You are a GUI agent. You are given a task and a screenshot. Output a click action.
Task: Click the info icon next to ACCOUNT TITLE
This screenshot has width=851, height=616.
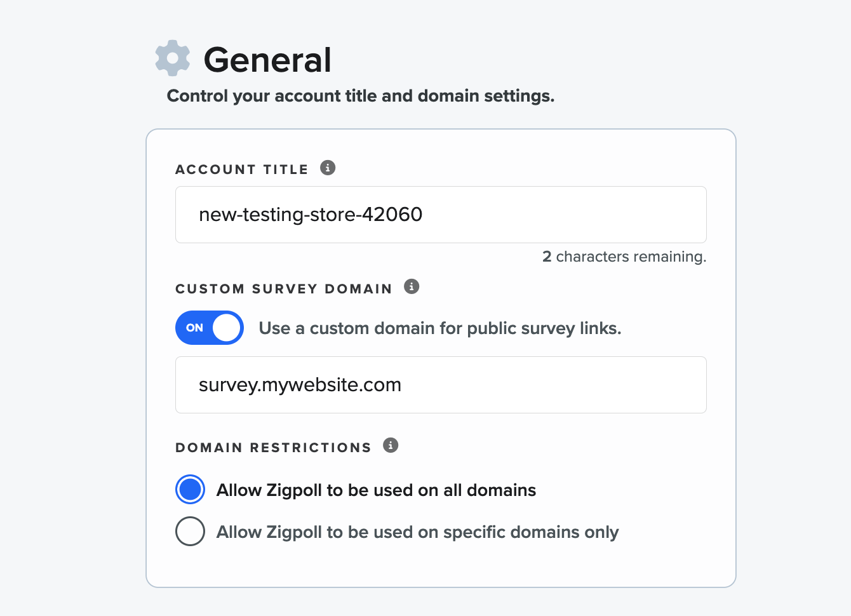click(x=328, y=168)
